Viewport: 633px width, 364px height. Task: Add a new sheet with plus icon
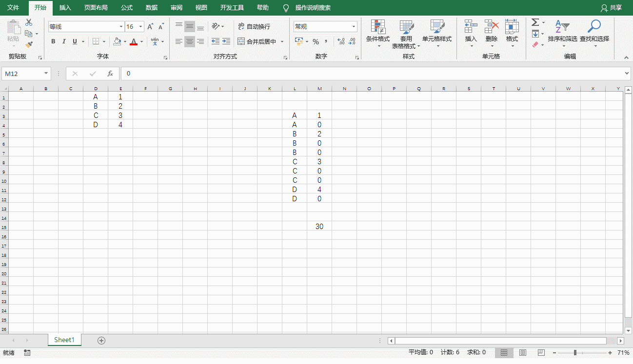[x=101, y=340]
